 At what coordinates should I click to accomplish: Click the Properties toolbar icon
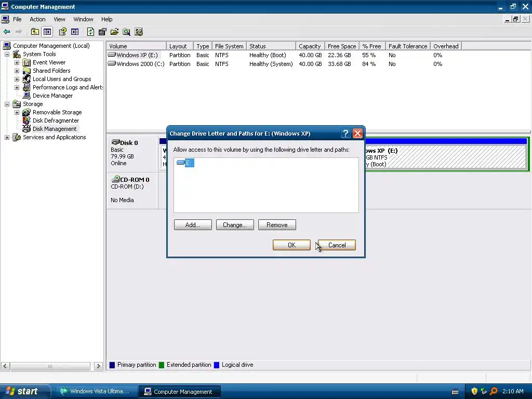(x=102, y=32)
